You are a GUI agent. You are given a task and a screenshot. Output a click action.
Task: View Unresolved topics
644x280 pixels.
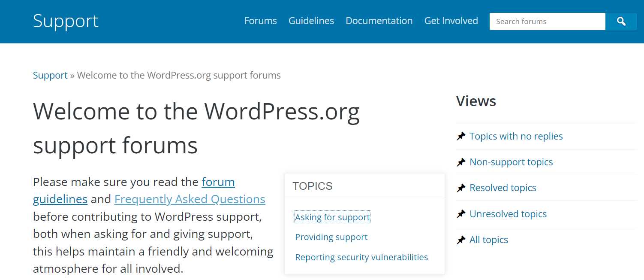pos(508,214)
